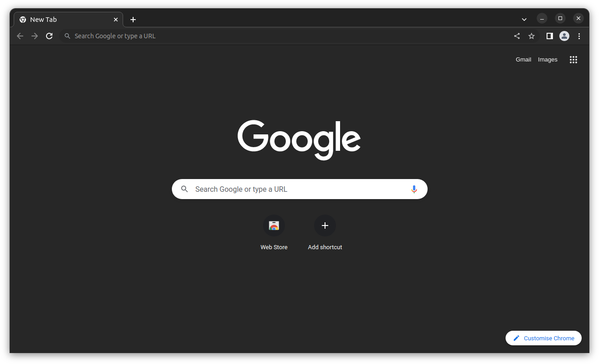Screen dimensions: 599x364
Task: Bookmark this page using the star icon
Action: tap(532, 36)
